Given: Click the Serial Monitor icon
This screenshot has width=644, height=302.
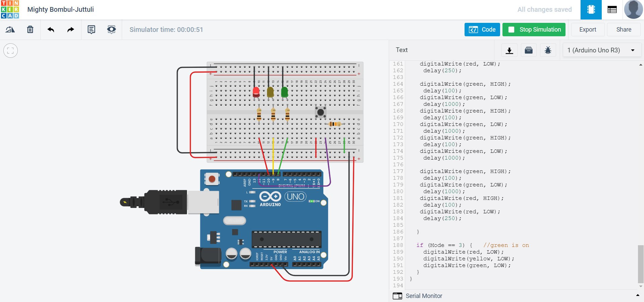Looking at the screenshot, I should coord(397,296).
